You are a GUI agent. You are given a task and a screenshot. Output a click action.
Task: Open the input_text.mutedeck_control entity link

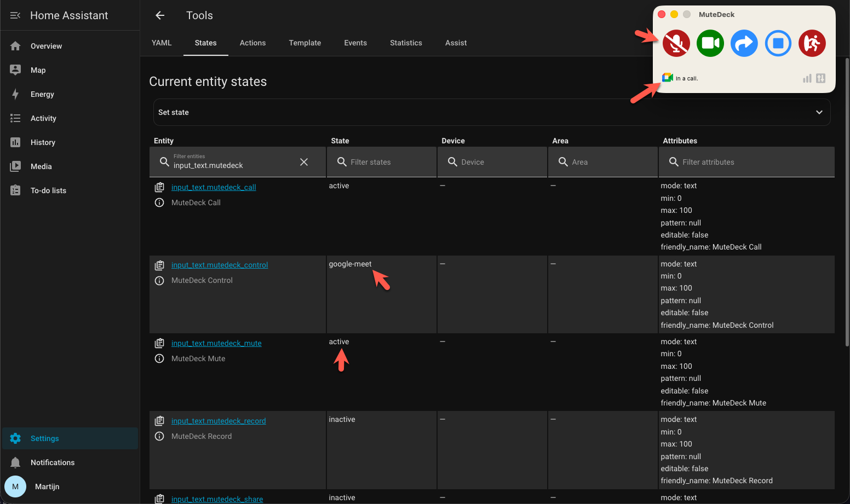coord(220,265)
